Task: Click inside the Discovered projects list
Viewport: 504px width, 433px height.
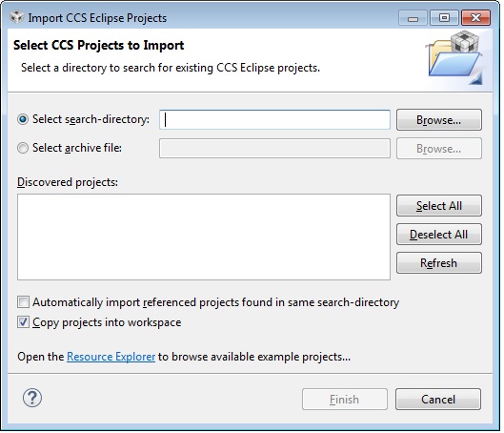Action: 204,237
